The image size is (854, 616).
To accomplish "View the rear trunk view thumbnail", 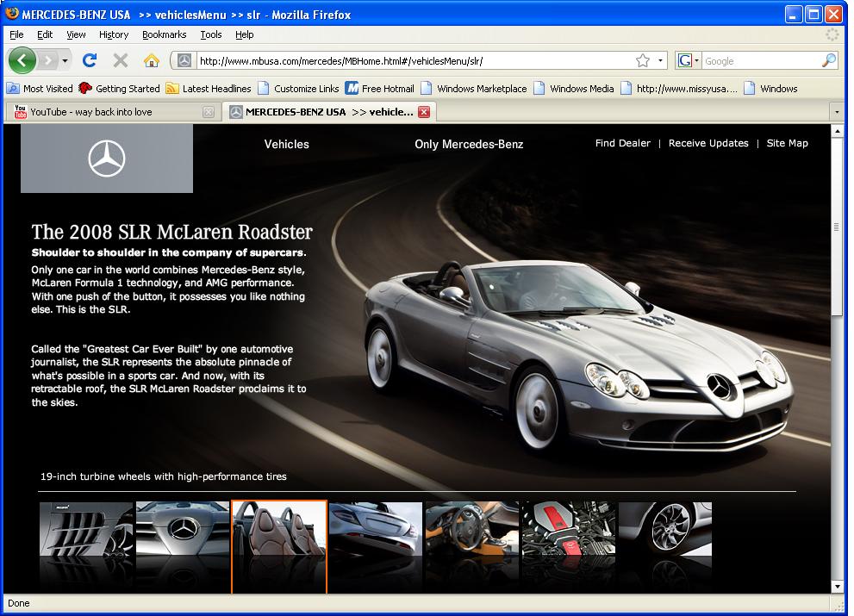I will click(x=375, y=528).
